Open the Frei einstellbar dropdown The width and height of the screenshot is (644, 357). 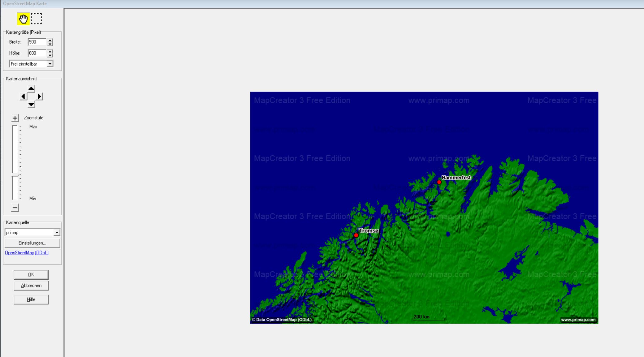pyautogui.click(x=50, y=64)
